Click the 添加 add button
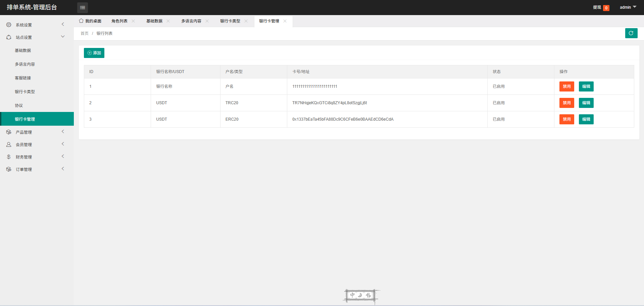The width and height of the screenshot is (644, 306). click(94, 53)
